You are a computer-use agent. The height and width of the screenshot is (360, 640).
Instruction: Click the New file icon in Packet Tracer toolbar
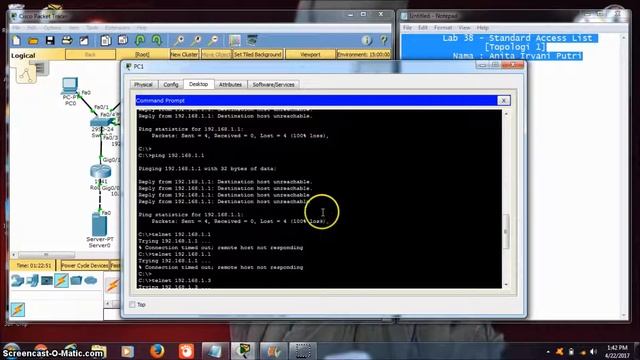point(17,40)
